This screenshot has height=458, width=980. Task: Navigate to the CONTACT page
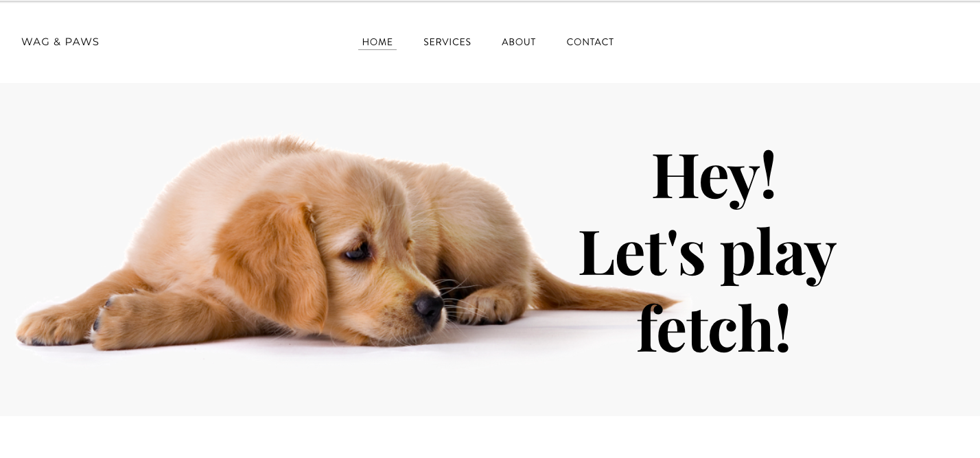[x=590, y=42]
